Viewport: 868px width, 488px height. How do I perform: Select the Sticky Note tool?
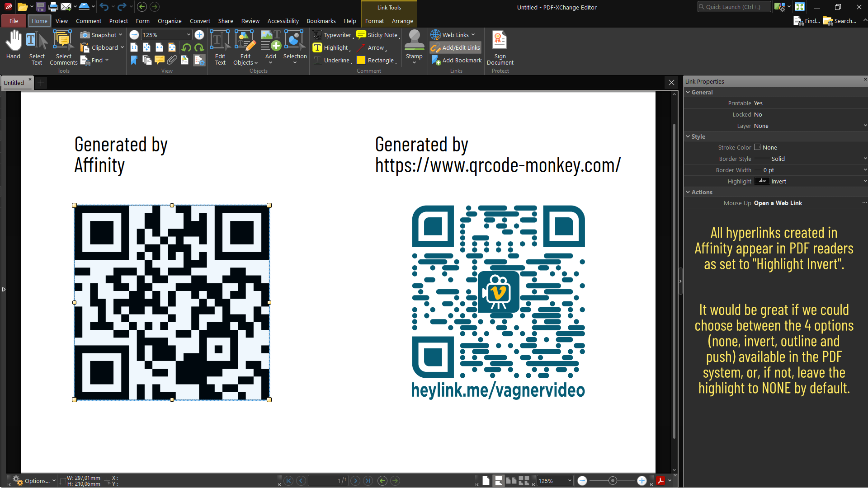pyautogui.click(x=378, y=35)
